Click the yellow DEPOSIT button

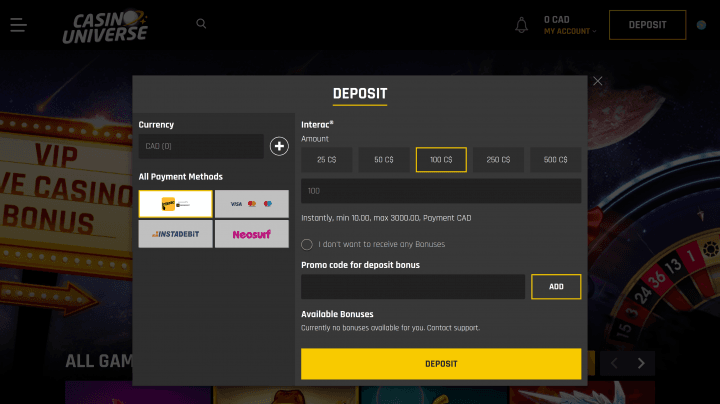(441, 364)
